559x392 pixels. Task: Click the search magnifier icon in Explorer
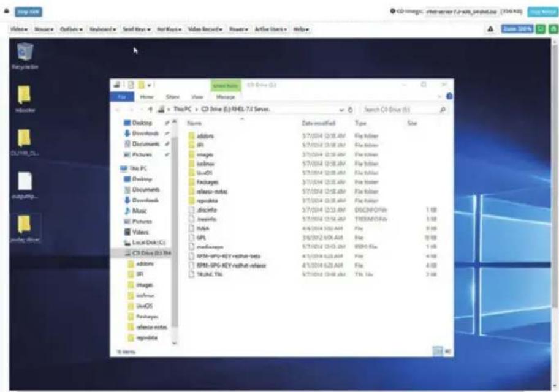click(443, 110)
